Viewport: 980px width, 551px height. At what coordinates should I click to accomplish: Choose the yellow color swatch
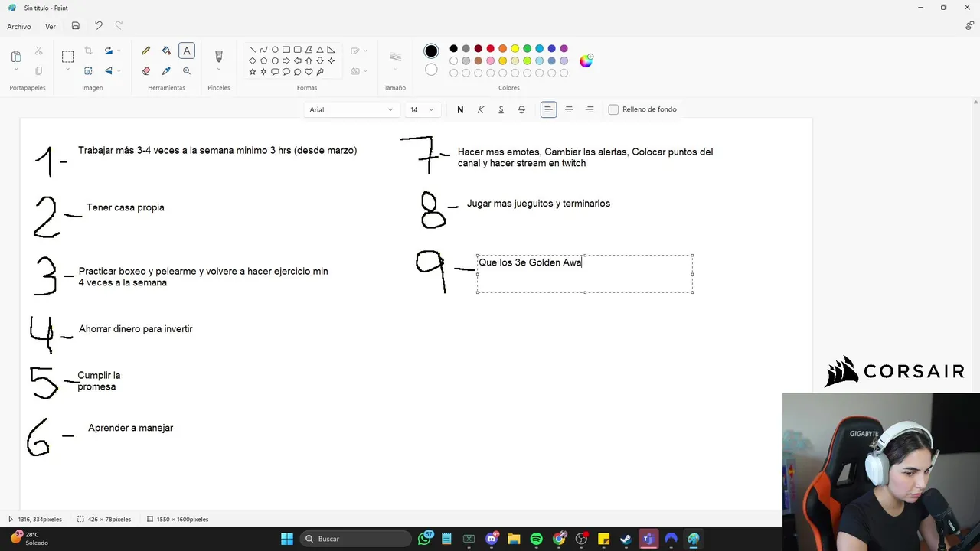(x=514, y=49)
